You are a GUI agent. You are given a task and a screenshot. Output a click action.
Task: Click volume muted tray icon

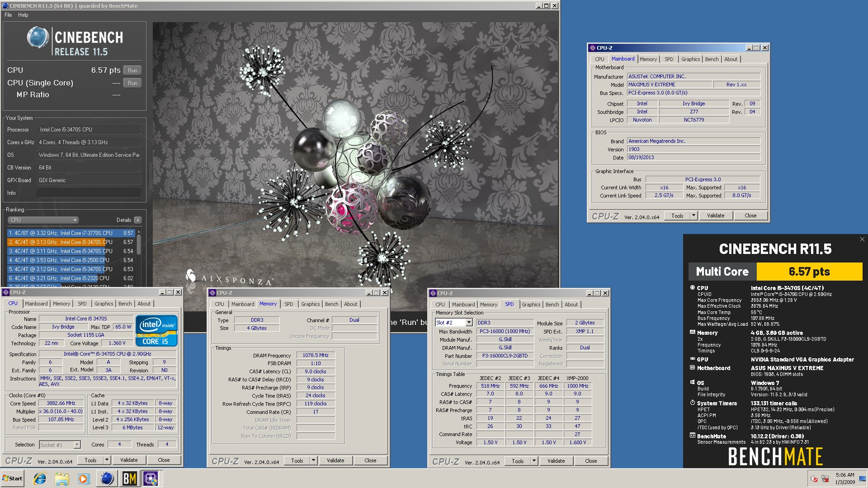(x=814, y=479)
